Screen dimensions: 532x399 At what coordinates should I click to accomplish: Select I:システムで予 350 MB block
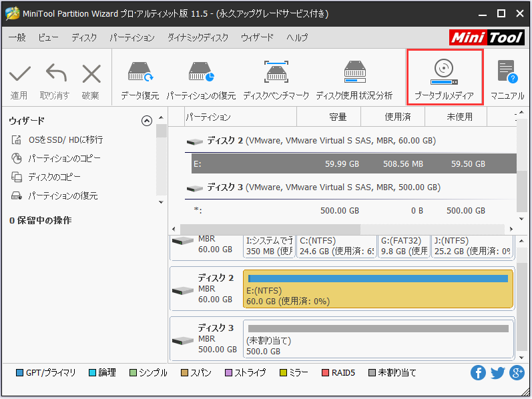[x=269, y=247]
